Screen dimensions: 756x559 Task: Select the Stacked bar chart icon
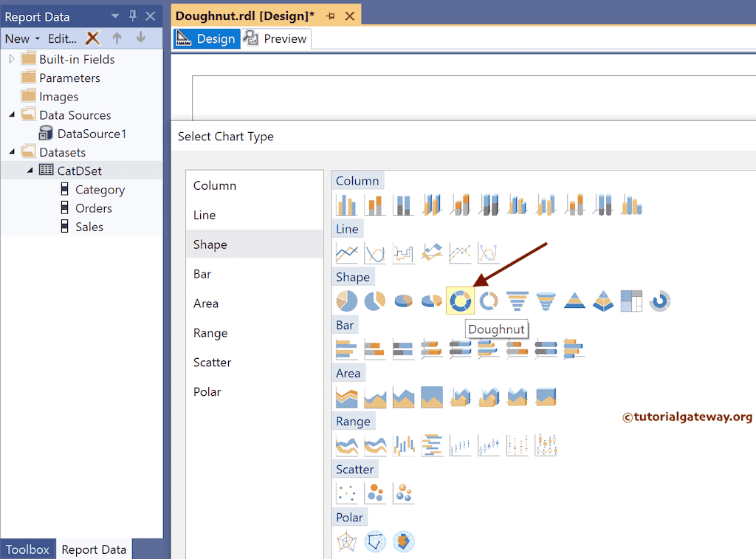pyautogui.click(x=375, y=349)
